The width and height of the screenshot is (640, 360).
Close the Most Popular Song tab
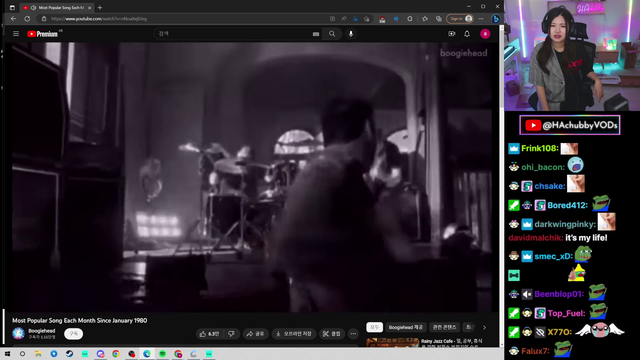coord(90,8)
